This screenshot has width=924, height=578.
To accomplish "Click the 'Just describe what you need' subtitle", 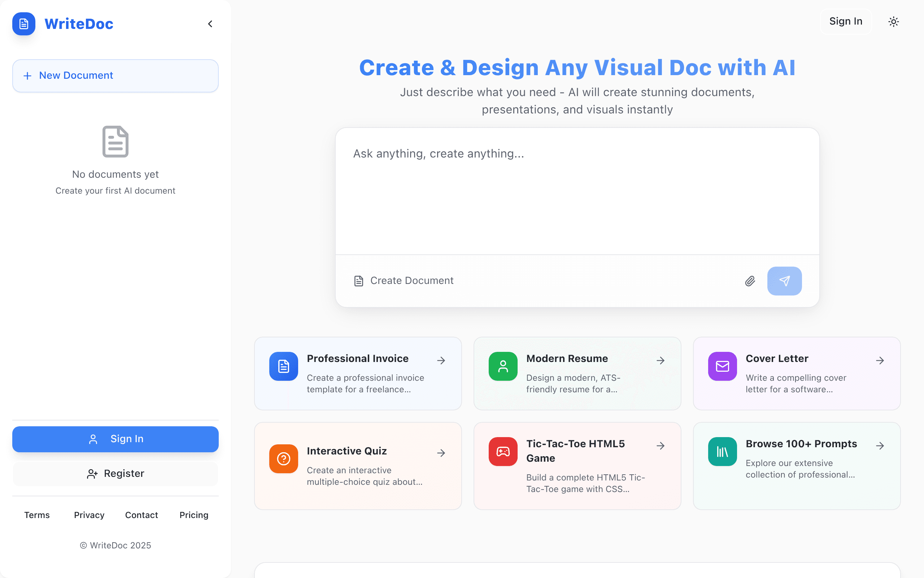I will coord(577,101).
